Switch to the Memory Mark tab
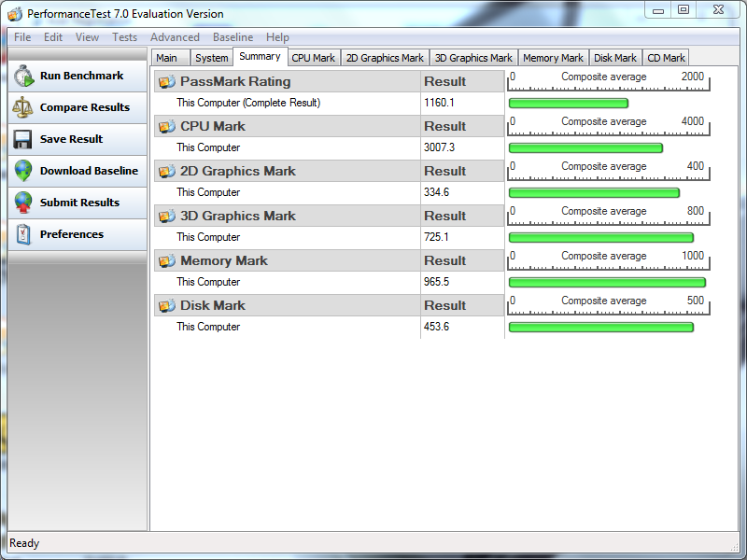Screen dimensions: 747x560 tap(553, 58)
